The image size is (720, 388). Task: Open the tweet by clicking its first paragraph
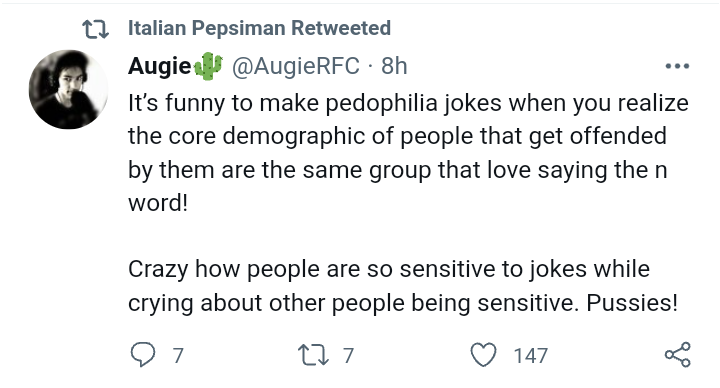408,153
